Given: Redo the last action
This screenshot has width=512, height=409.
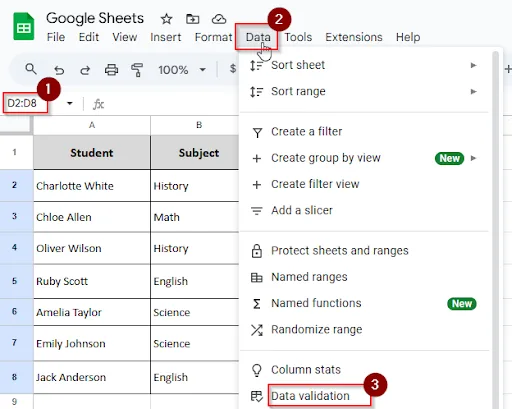Looking at the screenshot, I should click(85, 70).
